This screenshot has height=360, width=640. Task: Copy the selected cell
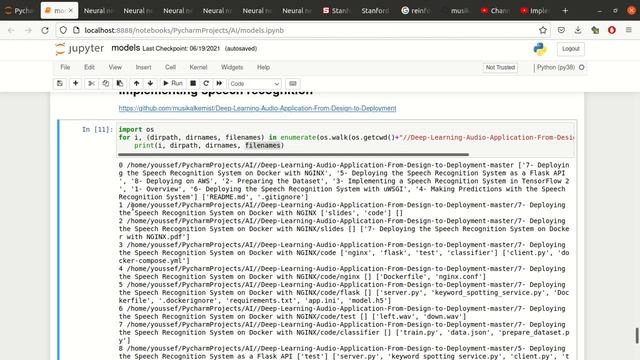tap(106, 83)
